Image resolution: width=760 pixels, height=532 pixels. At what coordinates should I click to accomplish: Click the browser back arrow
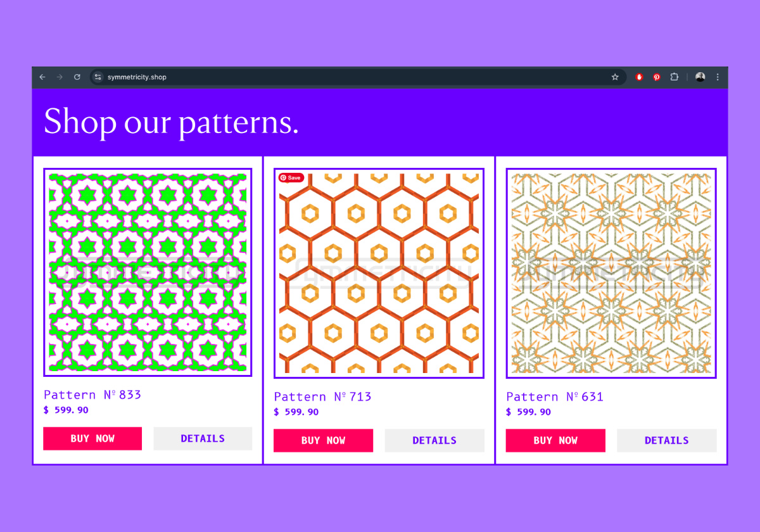(42, 77)
